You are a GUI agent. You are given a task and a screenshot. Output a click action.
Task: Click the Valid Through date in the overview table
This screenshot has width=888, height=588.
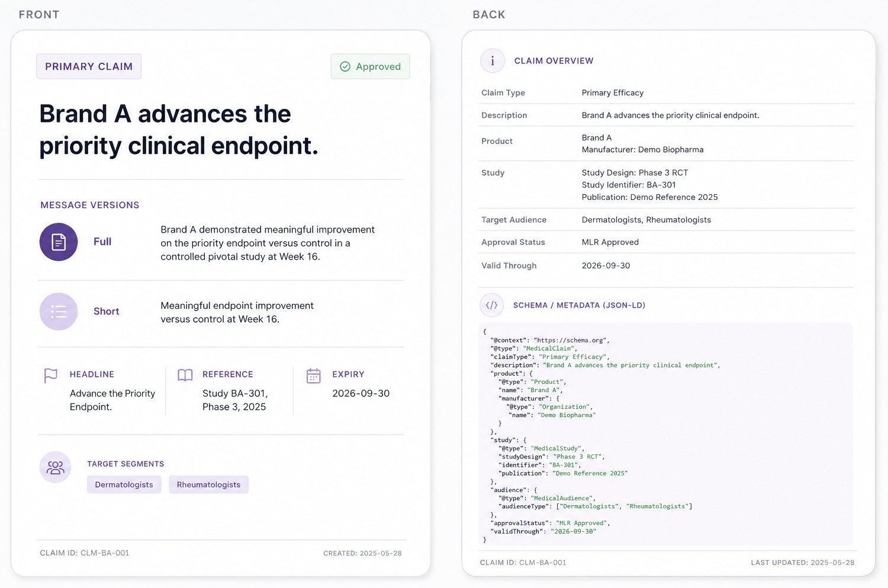click(606, 266)
